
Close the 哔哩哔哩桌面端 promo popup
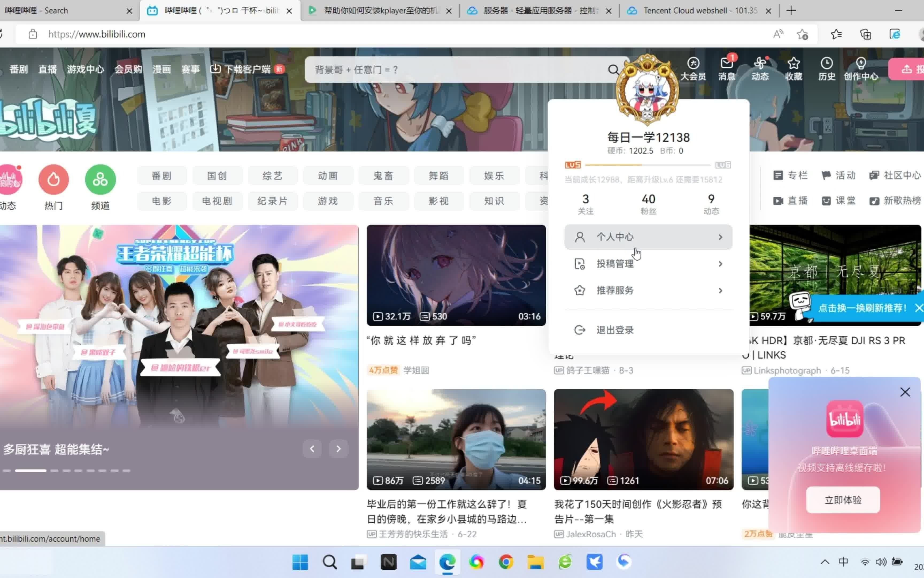tap(905, 392)
